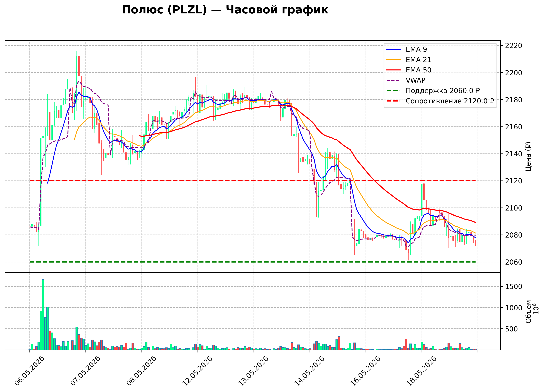Click the volume axis tick "500"
The width and height of the screenshot is (545, 392).
511,329
